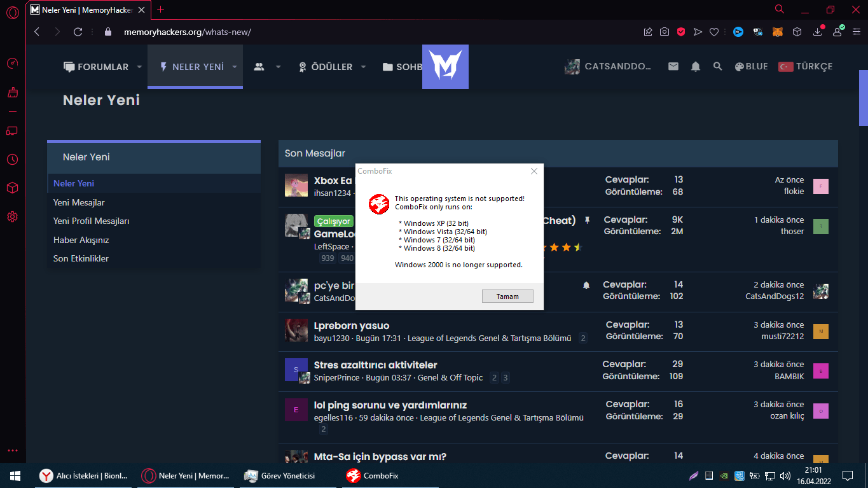Open the MetaMask fox extension
This screenshot has width=868, height=488.
777,32
